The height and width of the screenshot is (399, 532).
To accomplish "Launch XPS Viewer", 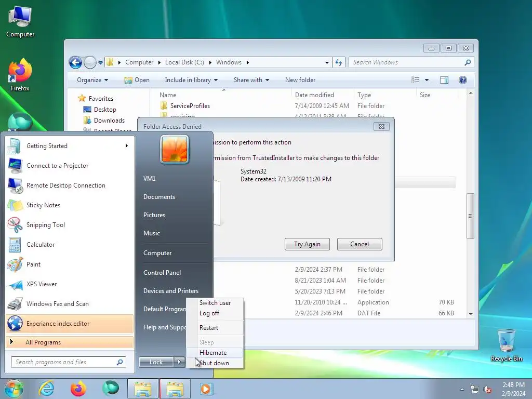I will 69,284.
